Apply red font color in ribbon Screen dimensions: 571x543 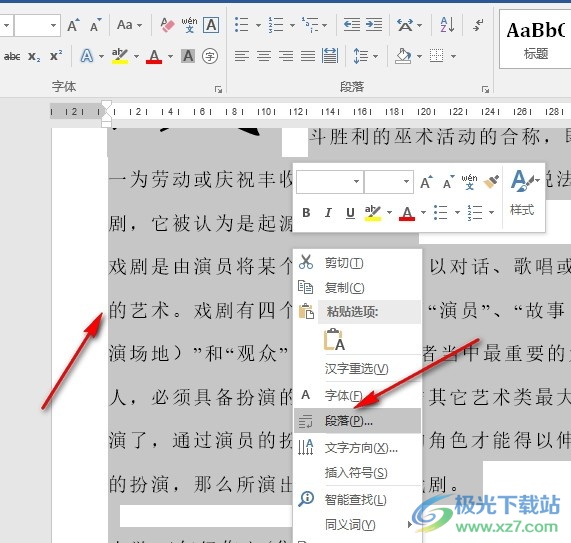154,56
